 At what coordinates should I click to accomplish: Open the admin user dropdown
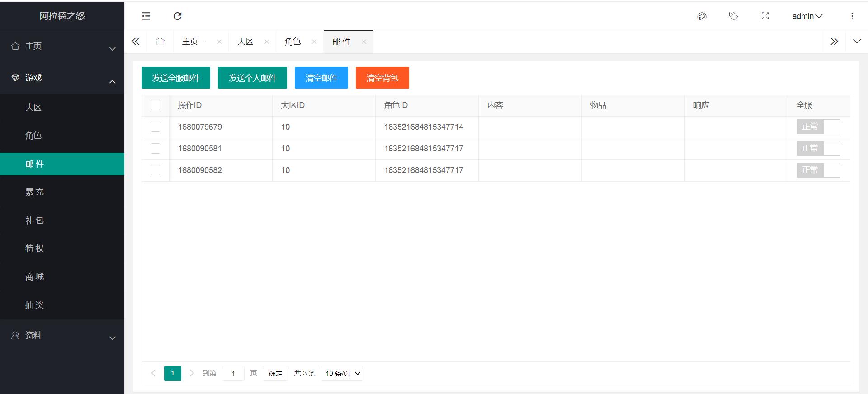[807, 16]
